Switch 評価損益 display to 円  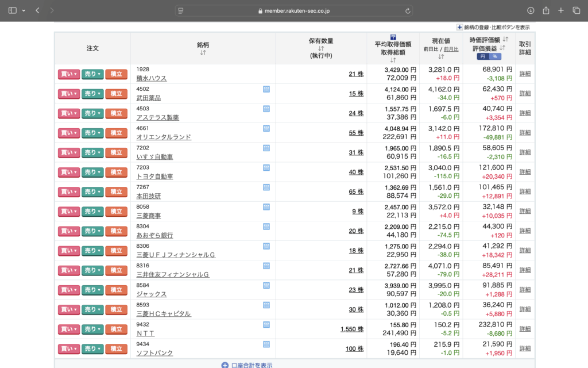click(482, 56)
